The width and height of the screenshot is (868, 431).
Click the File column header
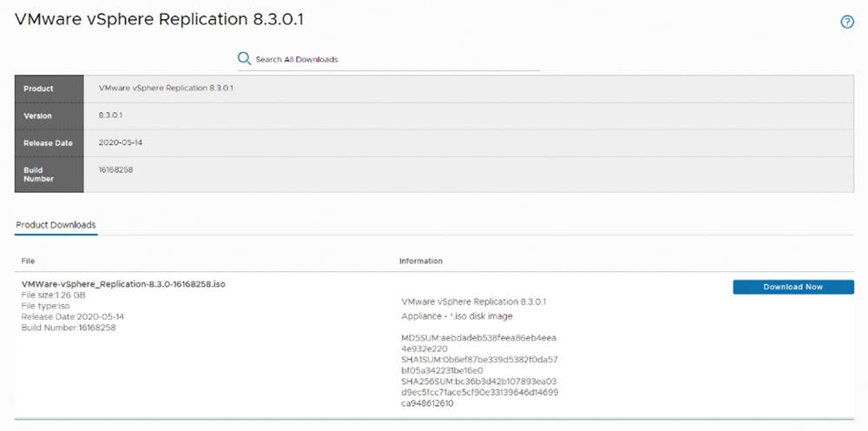pos(29,261)
